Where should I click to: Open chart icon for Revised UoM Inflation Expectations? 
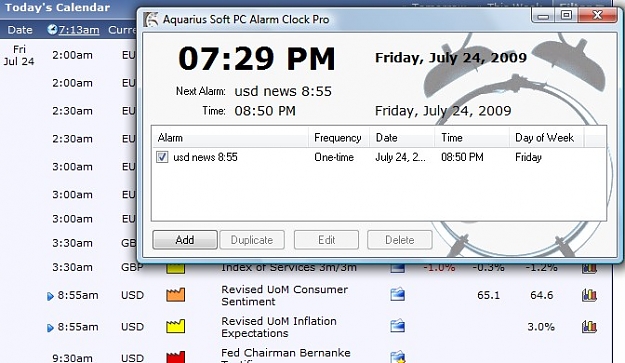click(589, 327)
